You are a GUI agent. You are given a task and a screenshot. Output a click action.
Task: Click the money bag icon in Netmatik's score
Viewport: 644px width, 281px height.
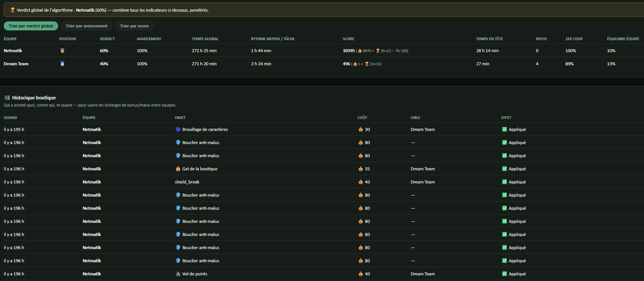(x=360, y=51)
